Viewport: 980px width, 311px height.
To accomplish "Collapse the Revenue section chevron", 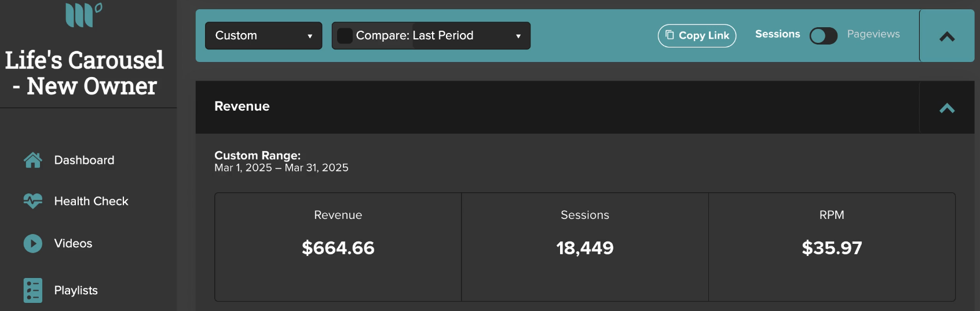I will [947, 108].
